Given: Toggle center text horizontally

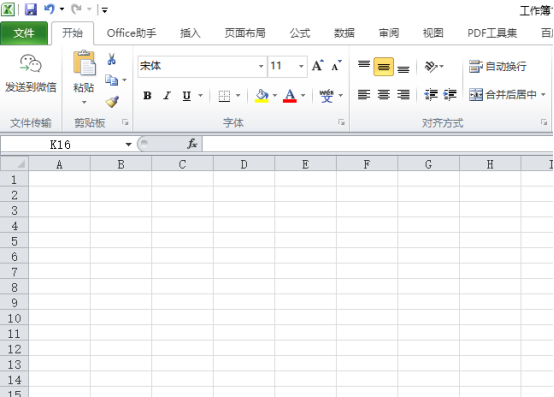Looking at the screenshot, I should (384, 95).
